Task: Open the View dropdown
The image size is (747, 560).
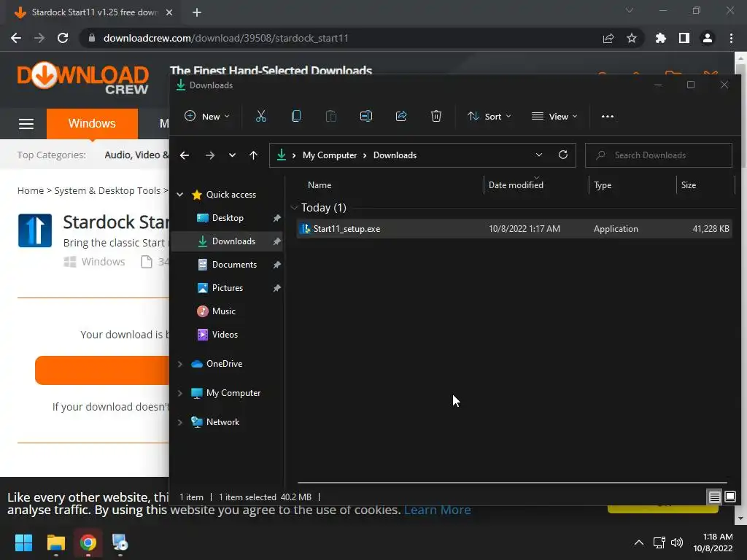Action: coord(554,116)
